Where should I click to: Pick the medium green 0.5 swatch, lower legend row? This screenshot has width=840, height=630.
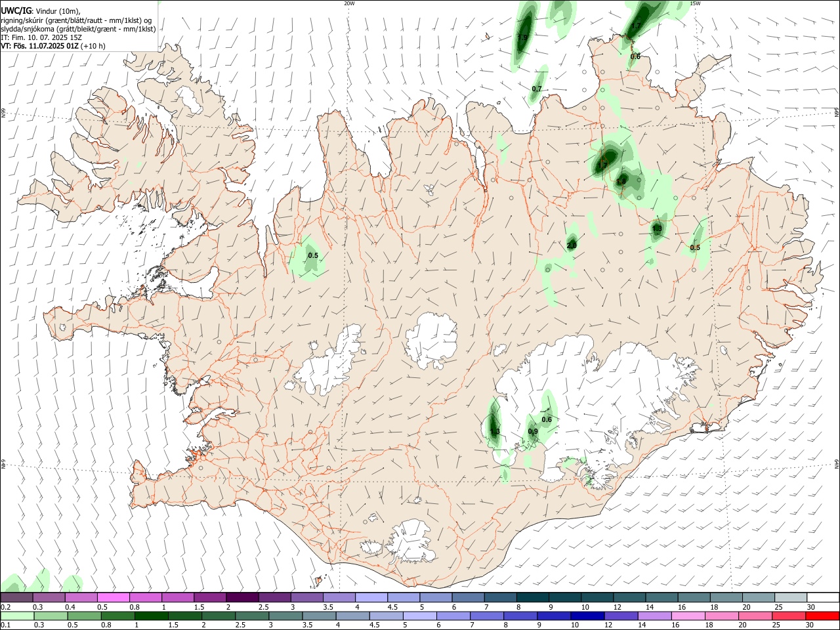pyautogui.click(x=85, y=616)
